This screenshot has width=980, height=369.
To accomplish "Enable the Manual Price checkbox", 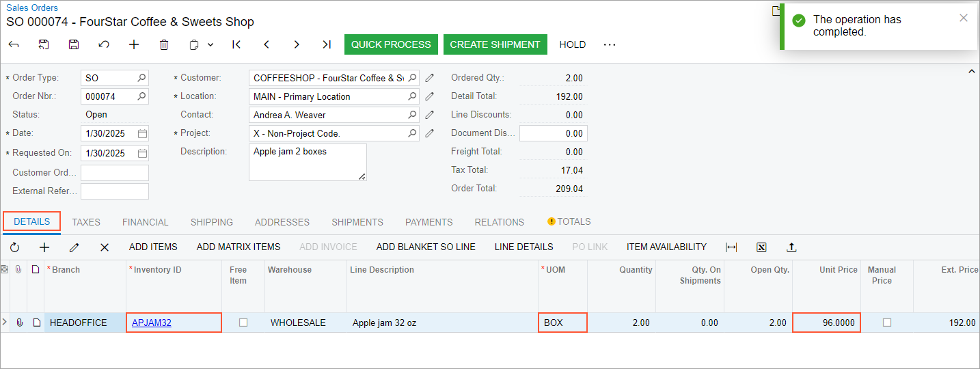I will click(x=887, y=323).
